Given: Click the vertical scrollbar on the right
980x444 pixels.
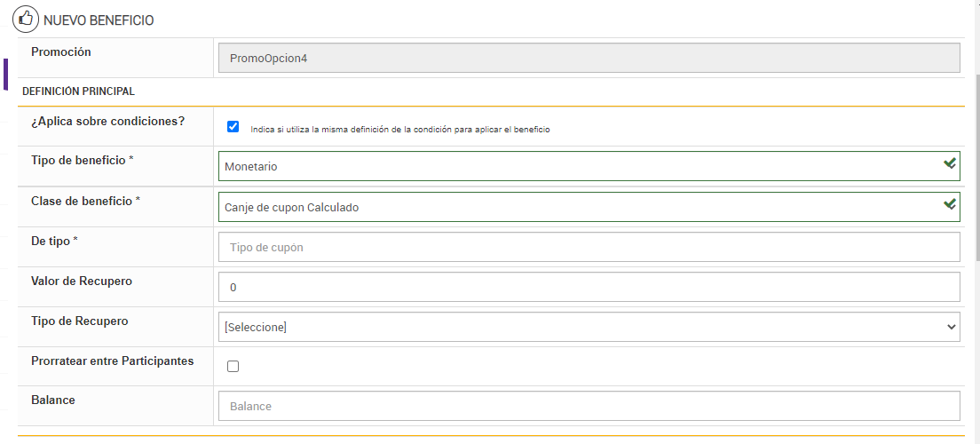Looking at the screenshot, I should 975,222.
